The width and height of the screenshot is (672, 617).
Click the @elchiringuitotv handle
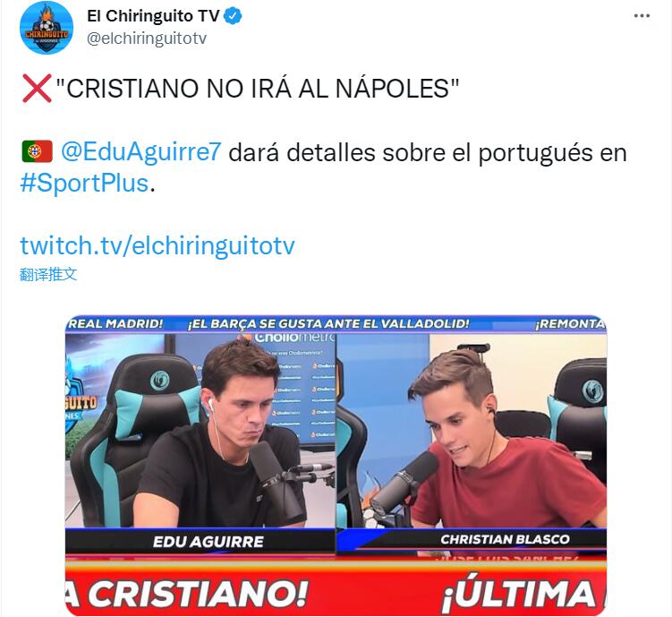(147, 39)
